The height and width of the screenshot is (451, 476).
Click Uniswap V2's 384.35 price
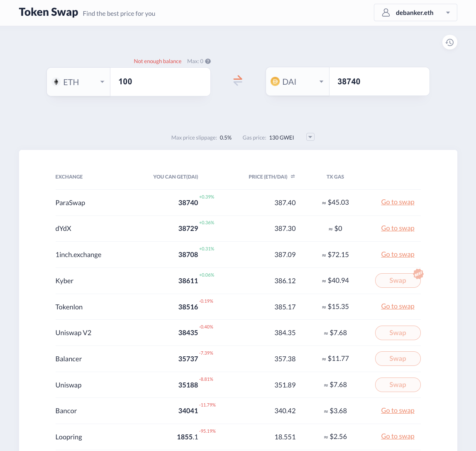pos(285,333)
